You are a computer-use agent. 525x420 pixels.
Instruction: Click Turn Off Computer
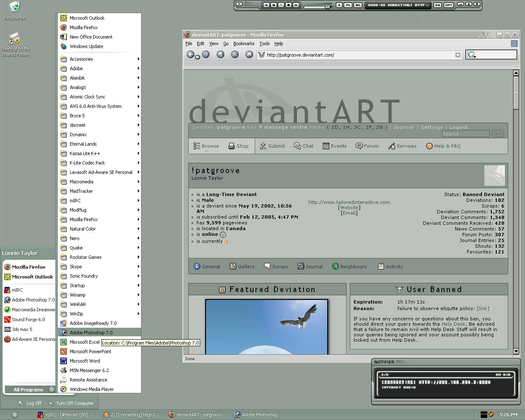(x=71, y=403)
